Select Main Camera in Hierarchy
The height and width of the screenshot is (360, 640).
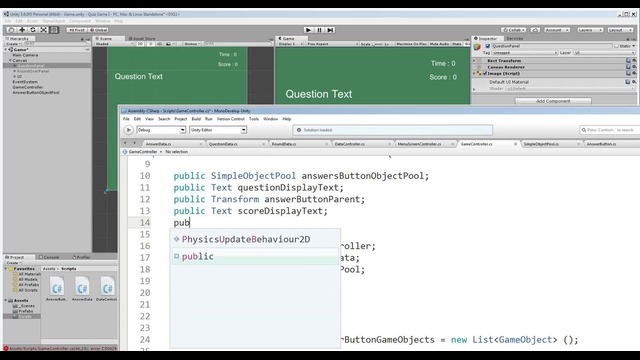[25, 55]
